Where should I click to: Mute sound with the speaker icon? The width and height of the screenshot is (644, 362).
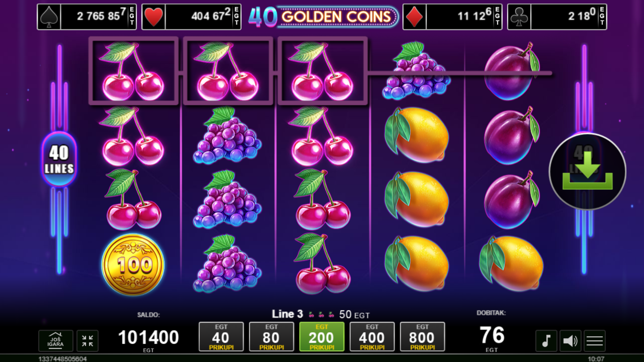(570, 341)
